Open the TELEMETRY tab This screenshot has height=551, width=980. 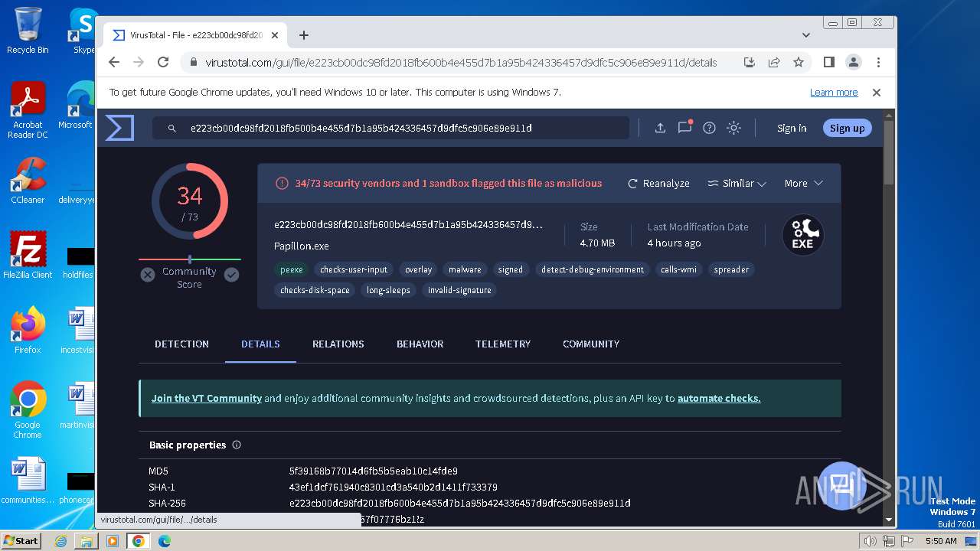coord(503,344)
